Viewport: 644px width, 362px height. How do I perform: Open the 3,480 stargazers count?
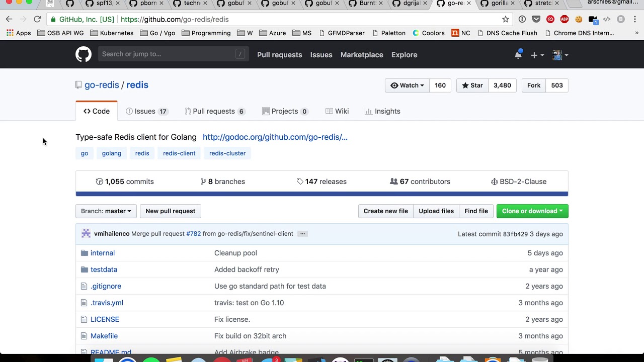(502, 85)
